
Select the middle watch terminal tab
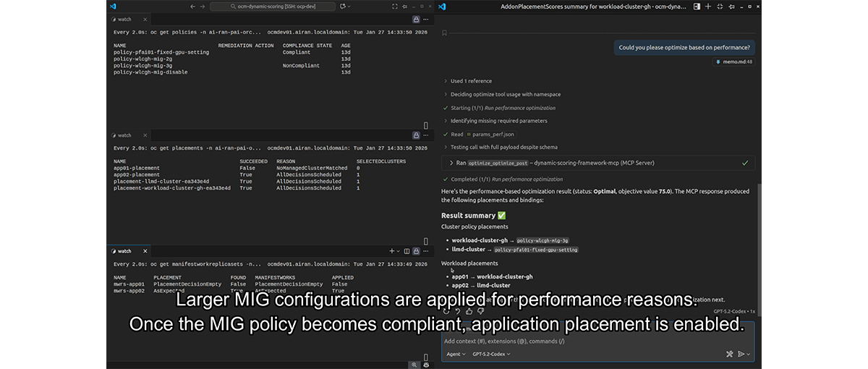point(124,135)
